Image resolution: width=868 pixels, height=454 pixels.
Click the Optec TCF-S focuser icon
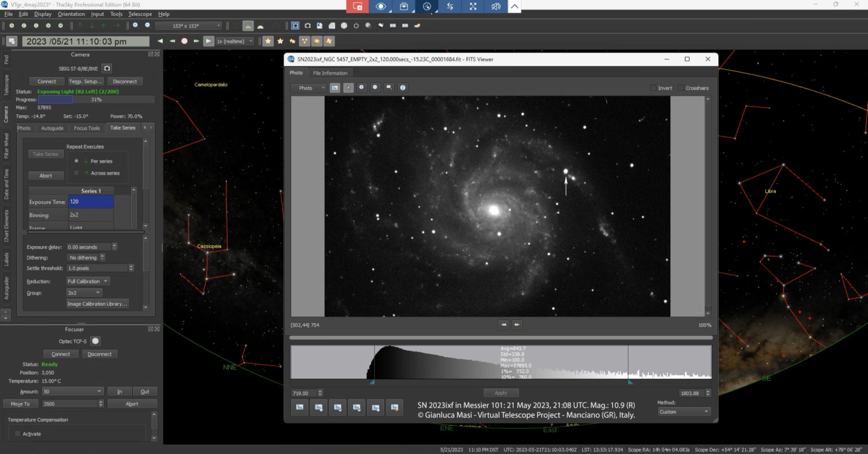coord(95,341)
